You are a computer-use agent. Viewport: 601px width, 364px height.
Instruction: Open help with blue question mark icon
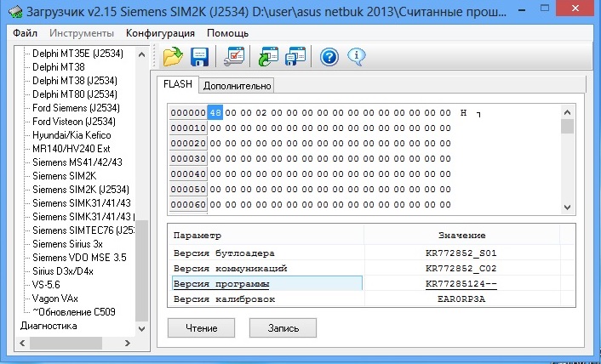coord(329,57)
